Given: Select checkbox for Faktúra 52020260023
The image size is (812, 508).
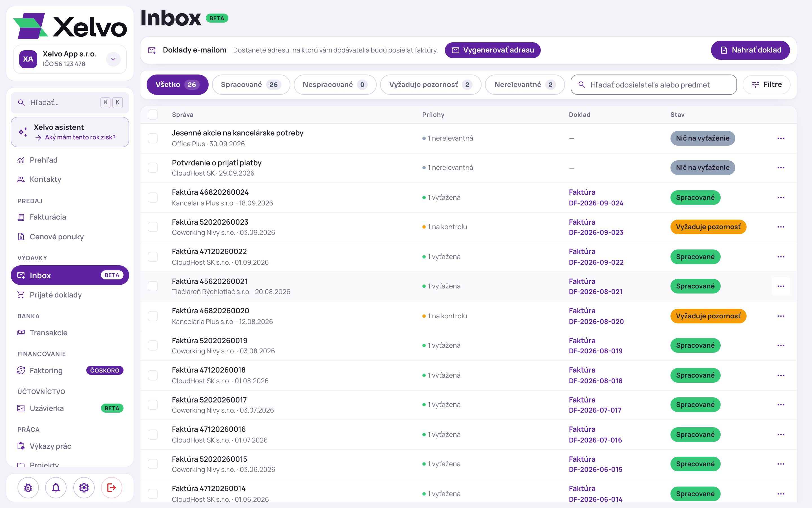Looking at the screenshot, I should point(153,227).
